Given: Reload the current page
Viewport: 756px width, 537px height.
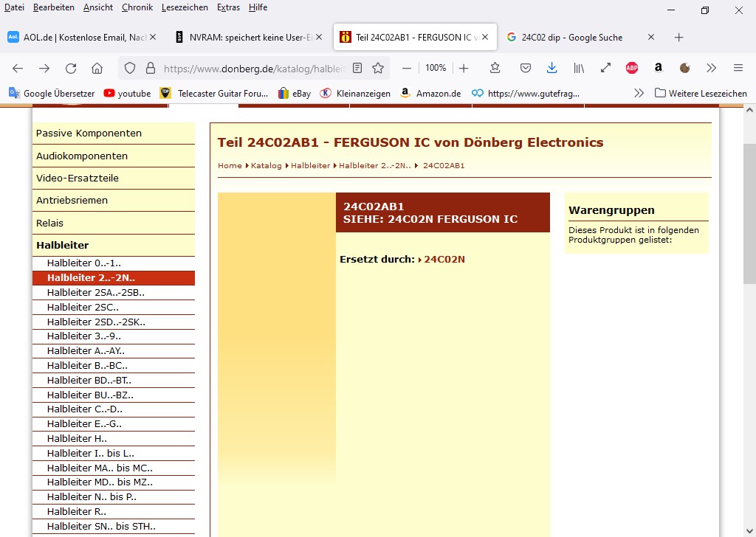Looking at the screenshot, I should click(71, 69).
